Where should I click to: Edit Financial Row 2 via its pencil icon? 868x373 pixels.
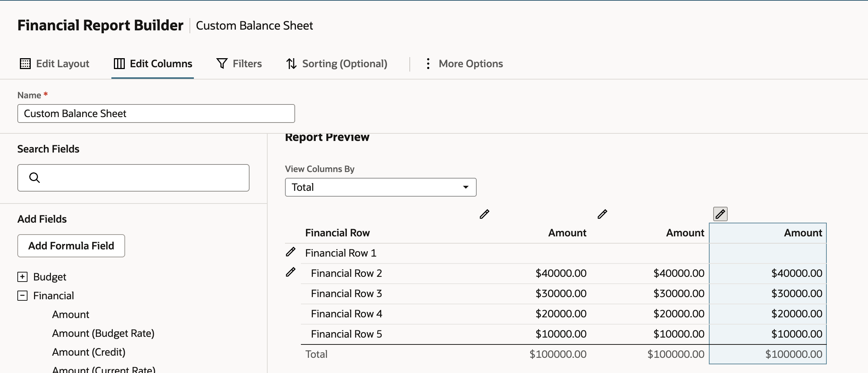pyautogui.click(x=290, y=272)
